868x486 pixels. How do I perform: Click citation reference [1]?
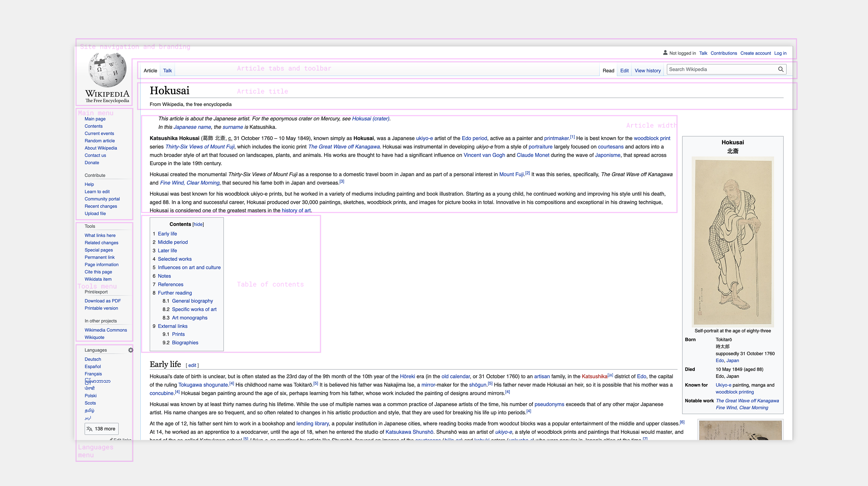click(x=572, y=137)
